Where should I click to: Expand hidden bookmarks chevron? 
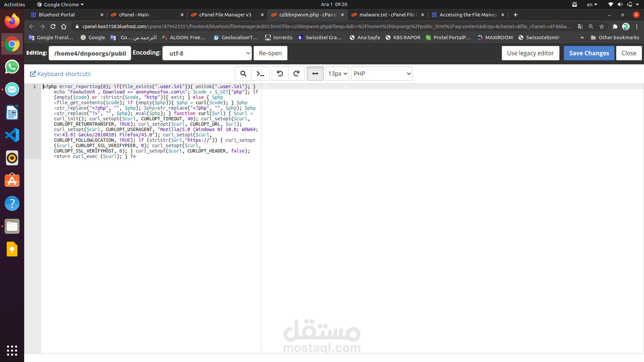582,38
